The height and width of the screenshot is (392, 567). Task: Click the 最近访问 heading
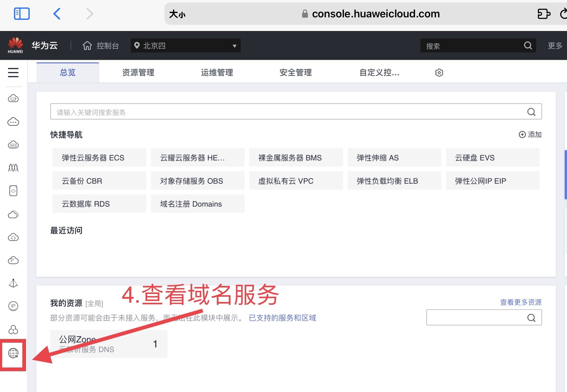[66, 230]
